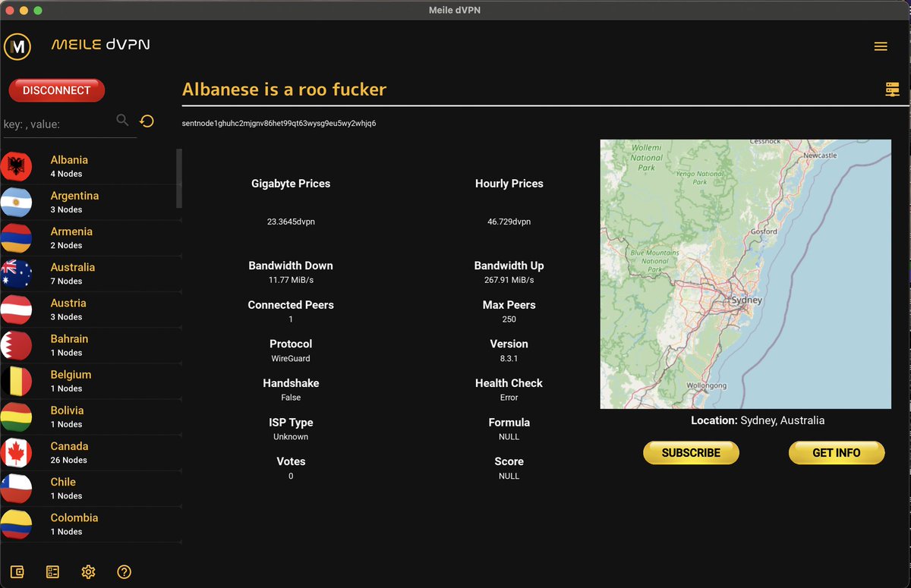The width and height of the screenshot is (911, 588).
Task: Click the 'WireGuard' protocol value
Action: coord(291,358)
